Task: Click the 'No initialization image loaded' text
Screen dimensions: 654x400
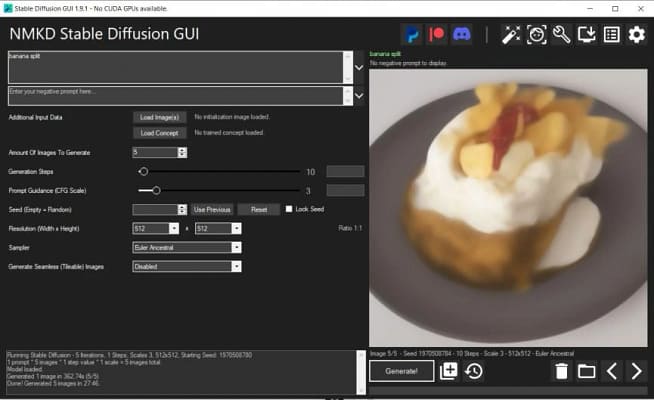Action: point(232,117)
